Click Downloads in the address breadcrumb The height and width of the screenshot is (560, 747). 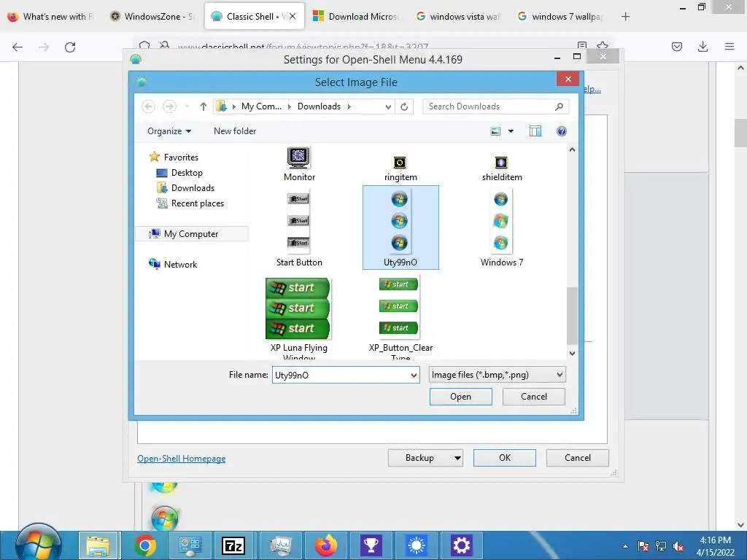click(319, 106)
